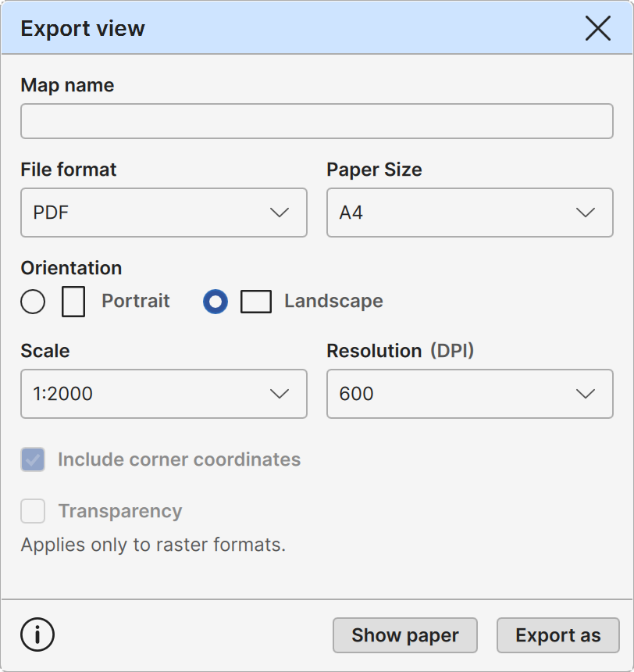Click the Paper Size dropdown chevron
The image size is (634, 672).
[x=585, y=213]
